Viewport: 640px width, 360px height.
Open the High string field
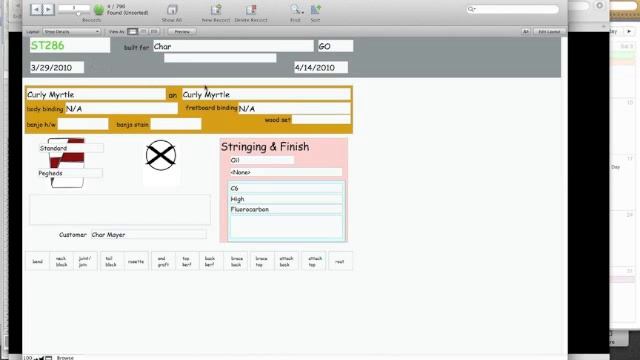[286, 199]
